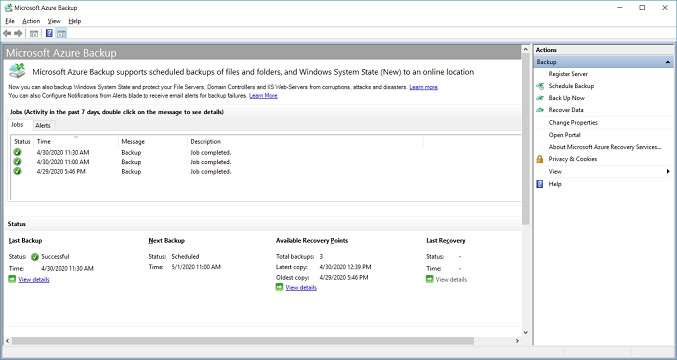Click Open Portal action
677x360 pixels.
click(x=565, y=135)
